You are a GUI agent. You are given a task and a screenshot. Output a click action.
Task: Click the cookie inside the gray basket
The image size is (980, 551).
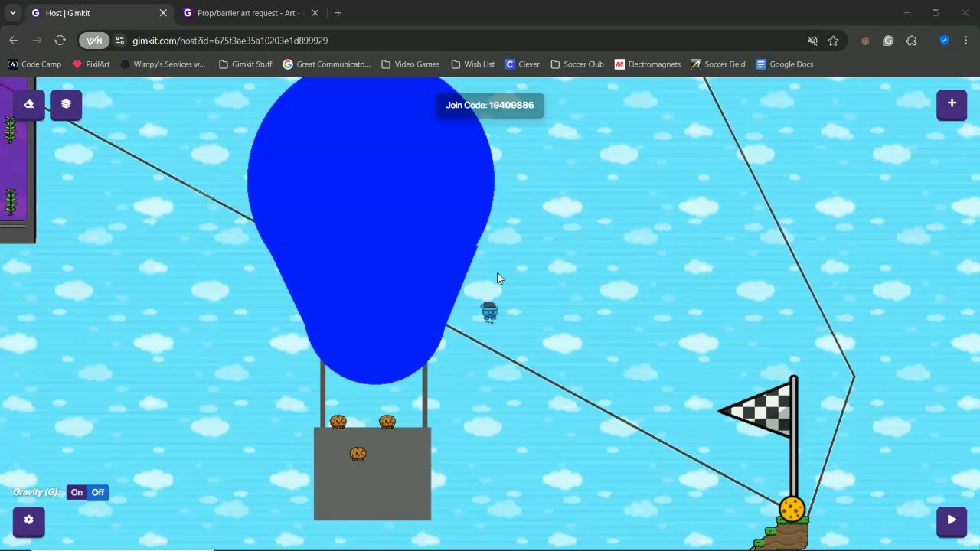[358, 454]
